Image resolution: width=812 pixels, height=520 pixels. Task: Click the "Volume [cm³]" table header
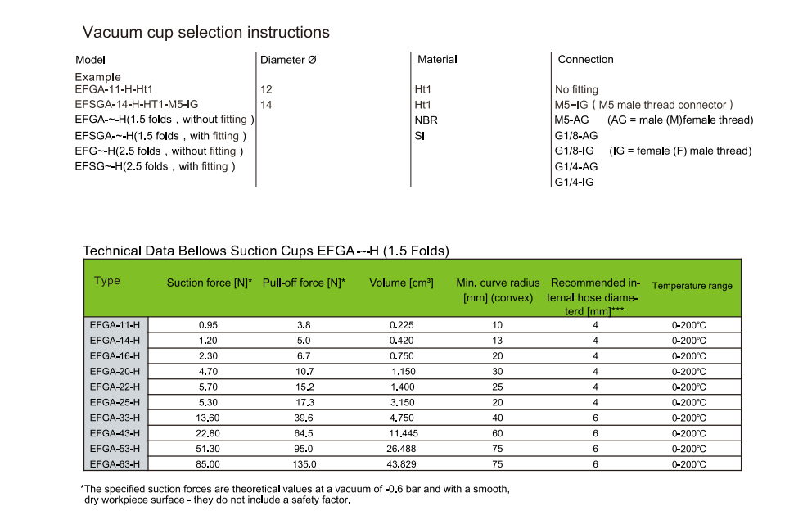(401, 283)
